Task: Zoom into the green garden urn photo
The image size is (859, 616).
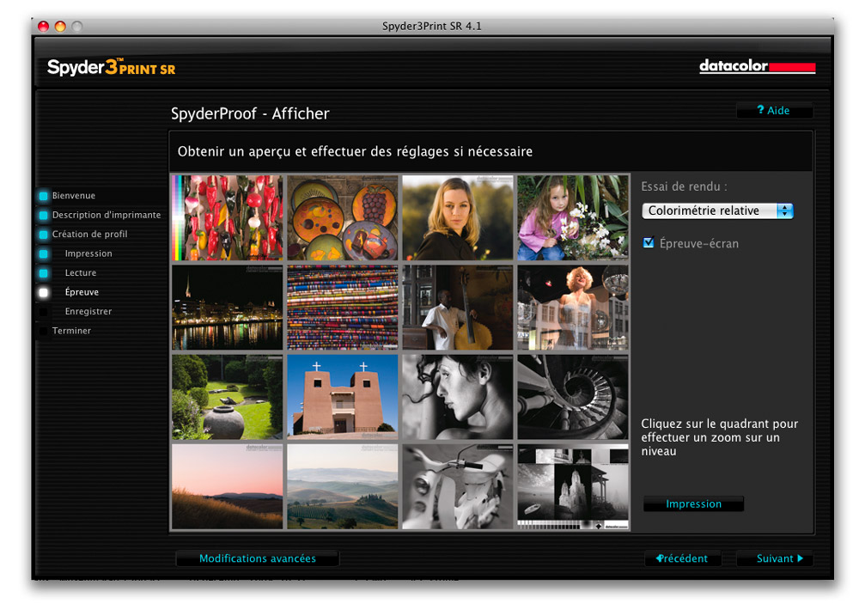Action: coord(228,397)
